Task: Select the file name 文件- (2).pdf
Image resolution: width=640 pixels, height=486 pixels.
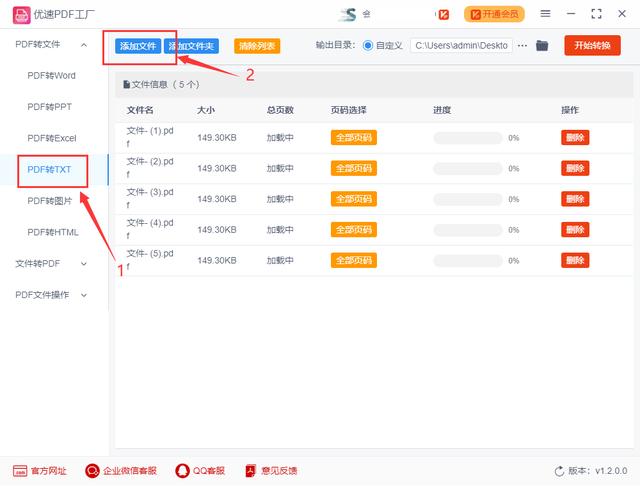Action: pyautogui.click(x=150, y=168)
